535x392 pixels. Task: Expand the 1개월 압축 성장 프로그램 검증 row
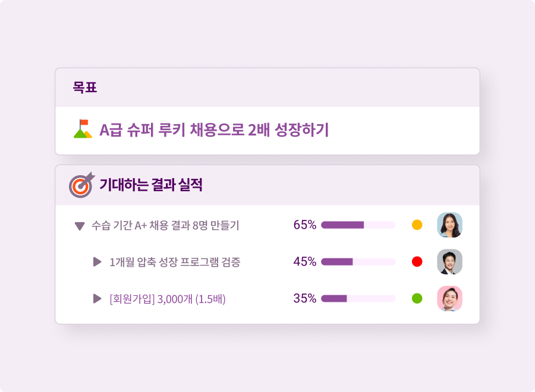(97, 262)
